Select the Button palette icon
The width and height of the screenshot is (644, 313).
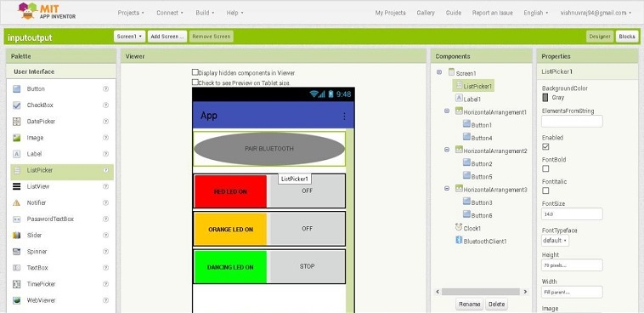click(x=16, y=88)
